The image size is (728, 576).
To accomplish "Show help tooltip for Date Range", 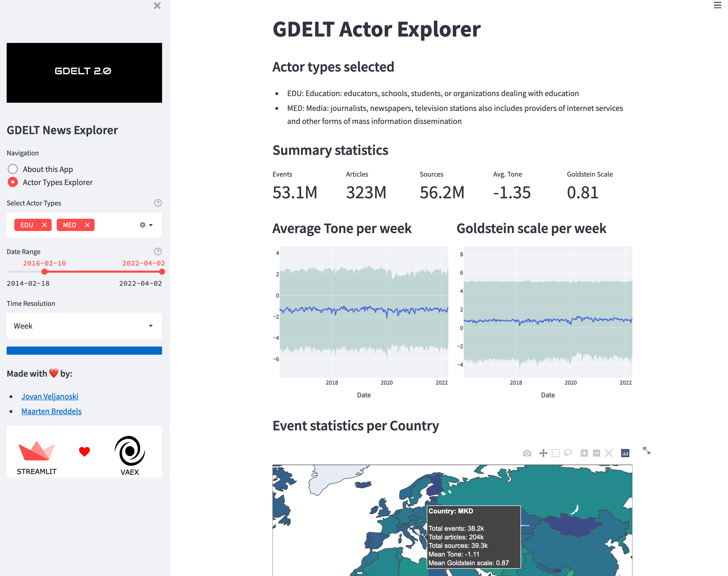I will pyautogui.click(x=157, y=251).
